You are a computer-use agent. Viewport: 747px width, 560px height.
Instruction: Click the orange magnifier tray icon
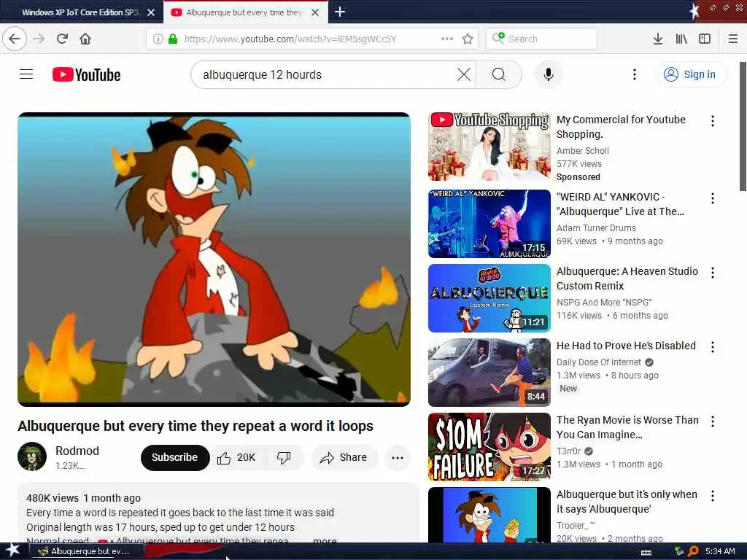pyautogui.click(x=693, y=551)
